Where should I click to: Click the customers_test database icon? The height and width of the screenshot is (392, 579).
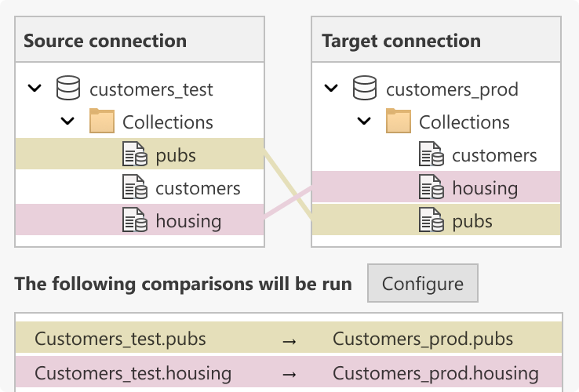point(68,88)
